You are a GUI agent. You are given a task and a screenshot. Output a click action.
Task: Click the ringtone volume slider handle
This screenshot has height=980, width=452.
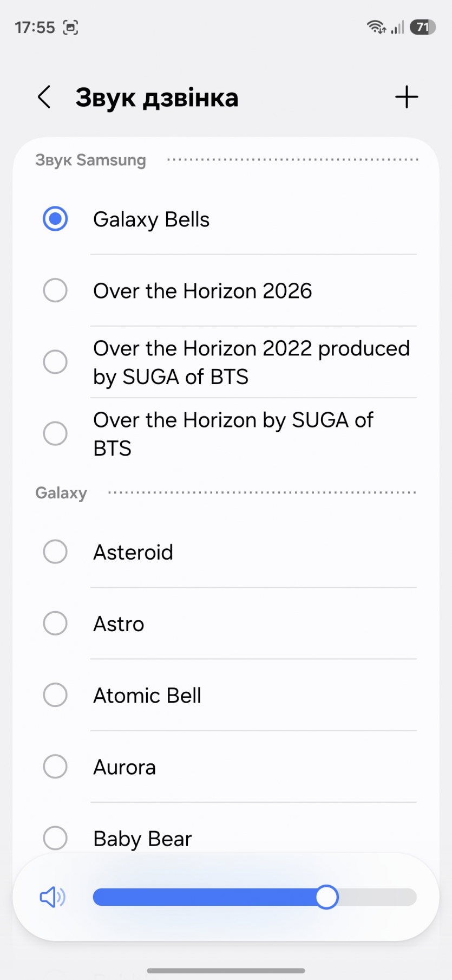[327, 897]
